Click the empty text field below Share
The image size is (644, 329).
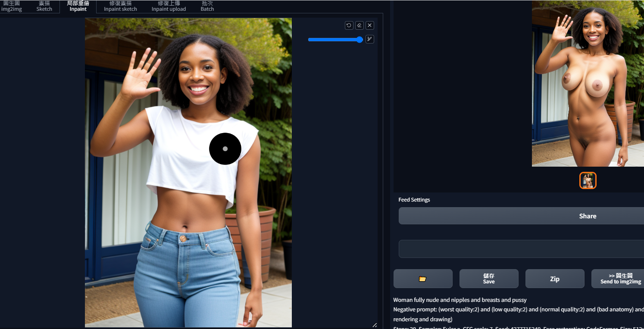click(x=521, y=249)
